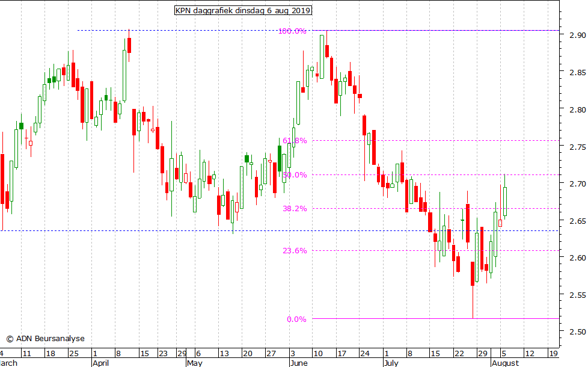Click the 2.75 price axis value

(578, 147)
